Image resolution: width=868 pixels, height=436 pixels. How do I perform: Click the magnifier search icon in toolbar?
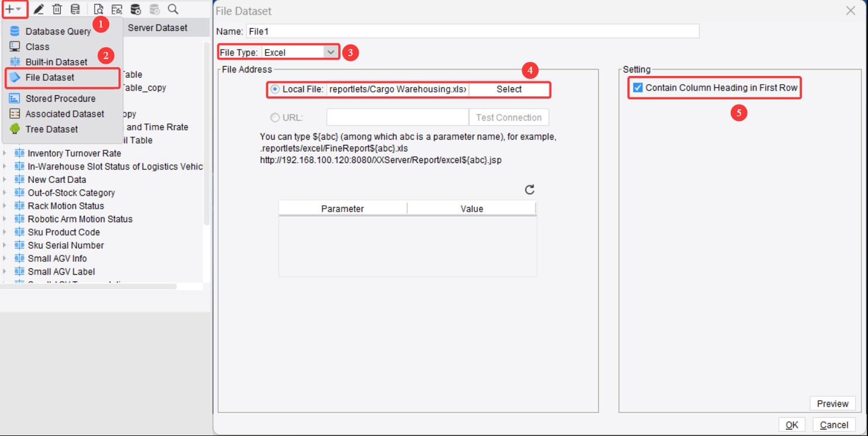click(173, 9)
